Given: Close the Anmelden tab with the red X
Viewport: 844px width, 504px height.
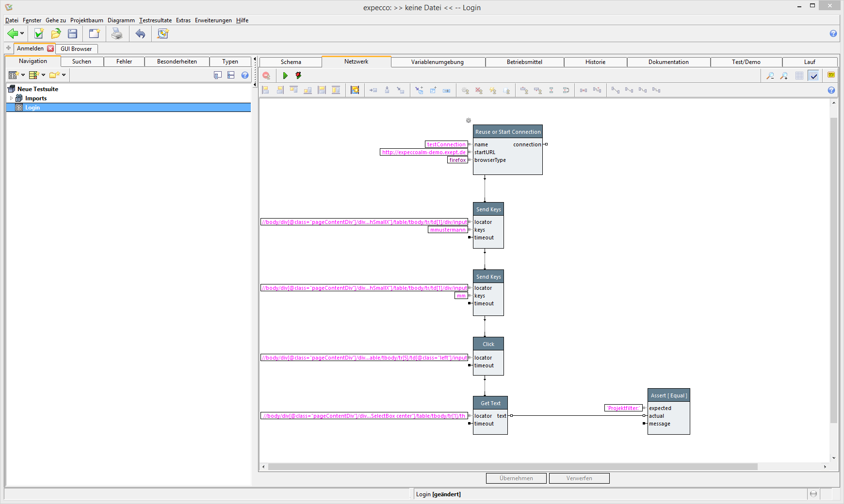Looking at the screenshot, I should (50, 48).
